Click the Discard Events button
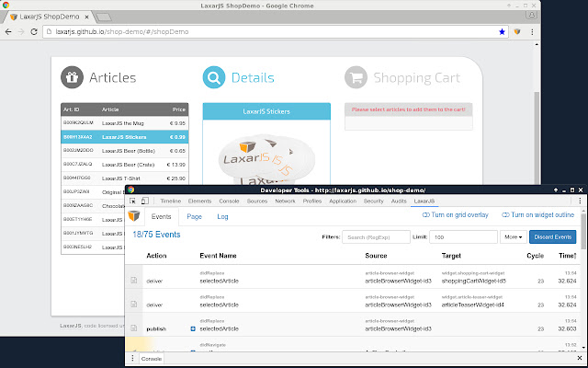The width and height of the screenshot is (588, 368). pyautogui.click(x=552, y=237)
